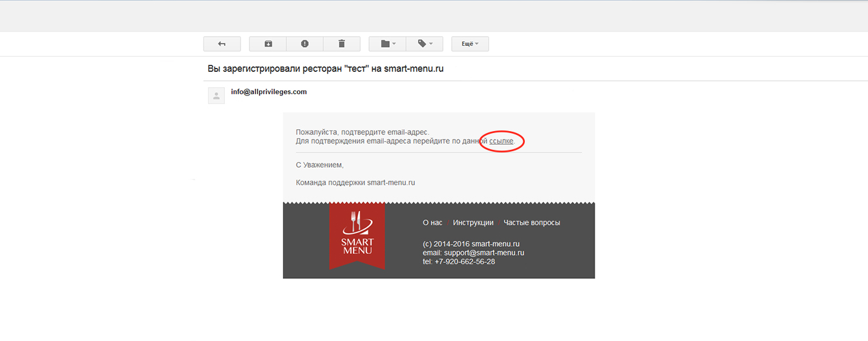Screen dimensions: 868x341
Task: Click support@smart-menu.ru email address
Action: pos(484,253)
